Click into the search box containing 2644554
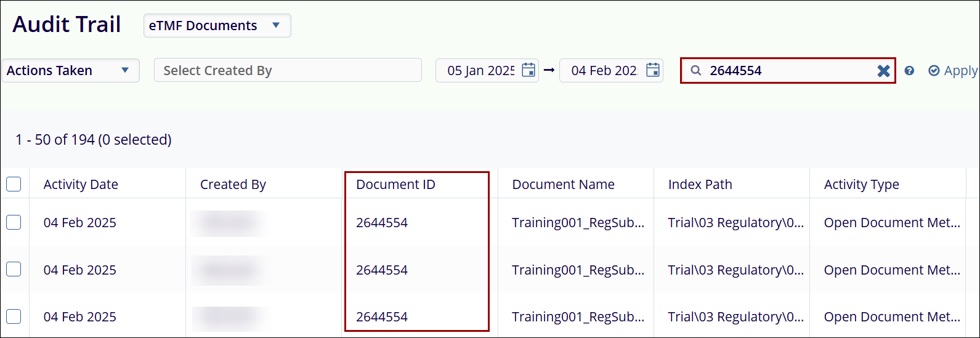The image size is (980, 338). (788, 71)
